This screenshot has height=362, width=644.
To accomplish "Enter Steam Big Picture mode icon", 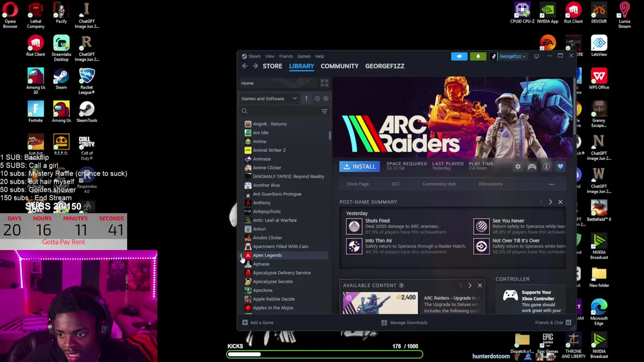I will 536,56.
